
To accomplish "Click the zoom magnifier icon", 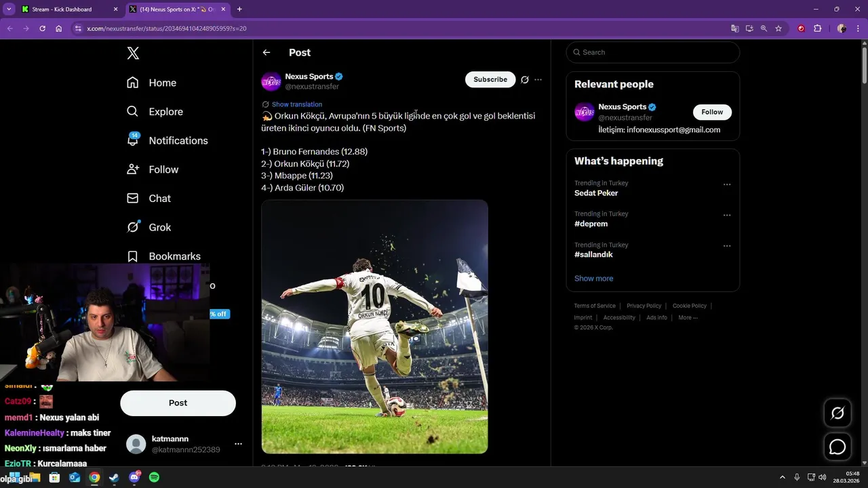I will point(764,28).
